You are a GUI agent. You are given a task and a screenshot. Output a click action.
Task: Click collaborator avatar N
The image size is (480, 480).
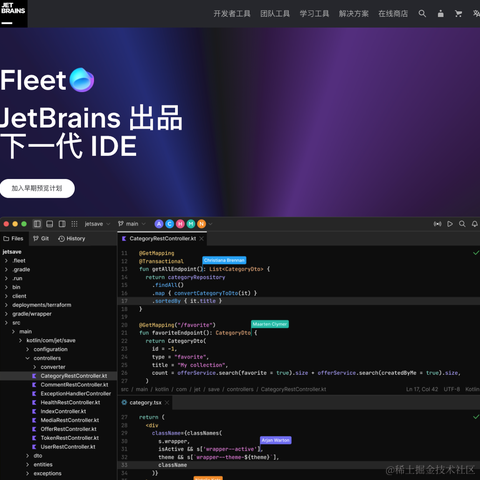tap(201, 224)
